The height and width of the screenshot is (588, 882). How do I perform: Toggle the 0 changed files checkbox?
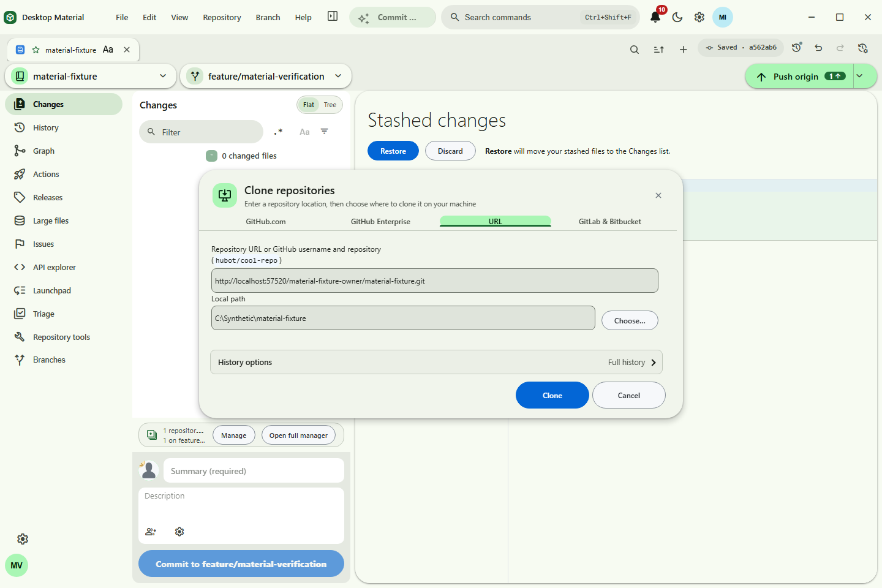pyautogui.click(x=211, y=156)
